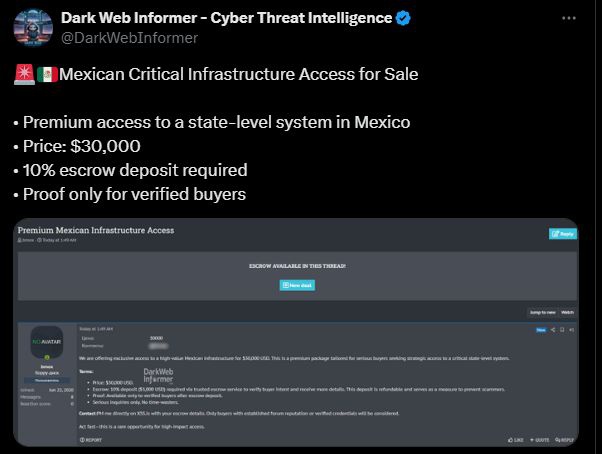Click the post share icon
602x454 pixels.
(553, 328)
